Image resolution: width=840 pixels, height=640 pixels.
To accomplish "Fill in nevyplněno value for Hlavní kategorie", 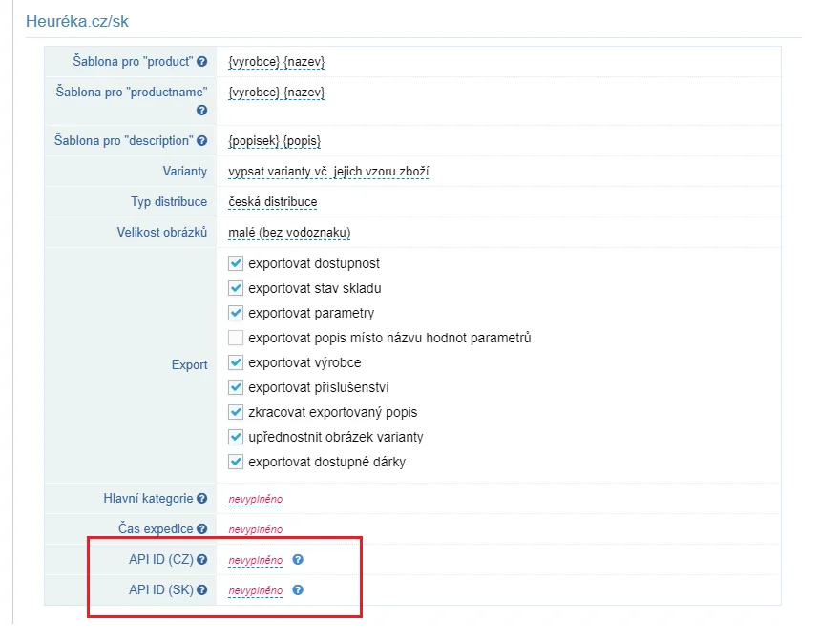I will [x=256, y=499].
